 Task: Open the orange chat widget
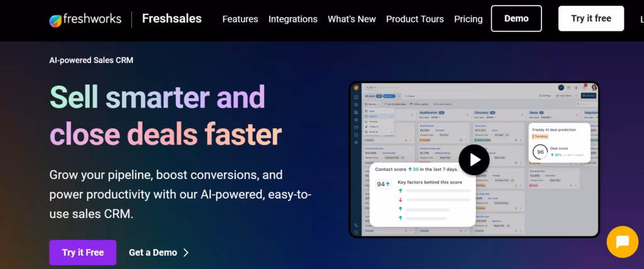point(622,242)
